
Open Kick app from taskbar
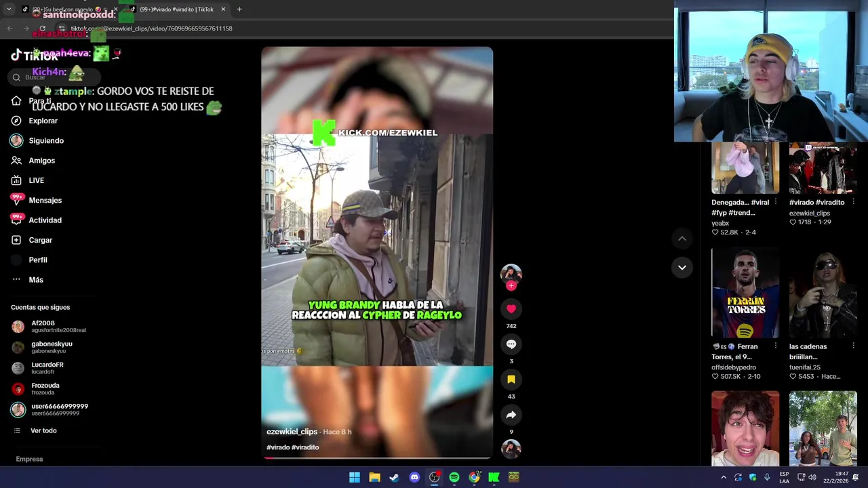point(494,477)
